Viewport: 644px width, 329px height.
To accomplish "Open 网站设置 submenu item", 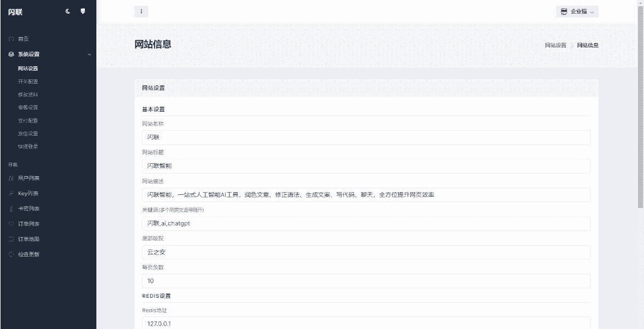I will coord(28,68).
